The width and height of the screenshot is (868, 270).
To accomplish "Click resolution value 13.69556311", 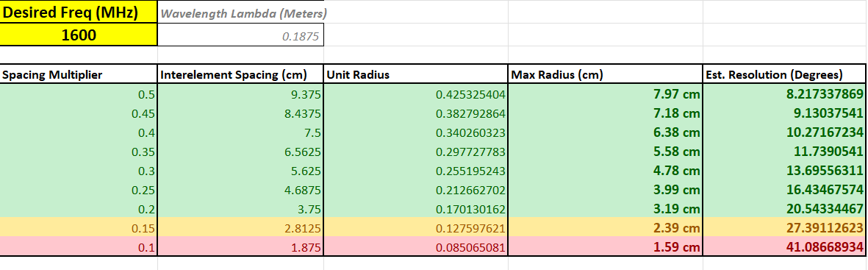I will [x=784, y=171].
